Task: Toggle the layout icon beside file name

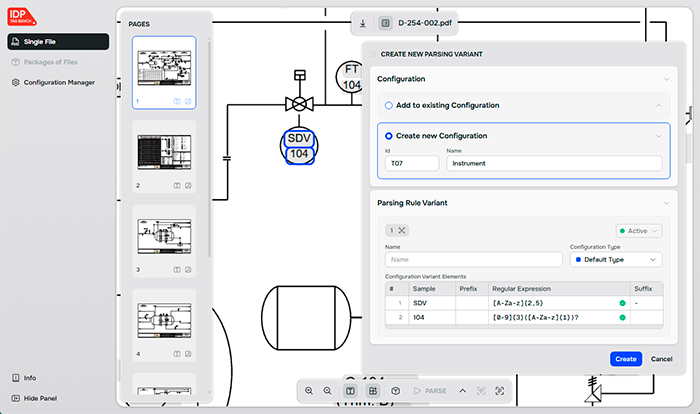Action: [385, 23]
